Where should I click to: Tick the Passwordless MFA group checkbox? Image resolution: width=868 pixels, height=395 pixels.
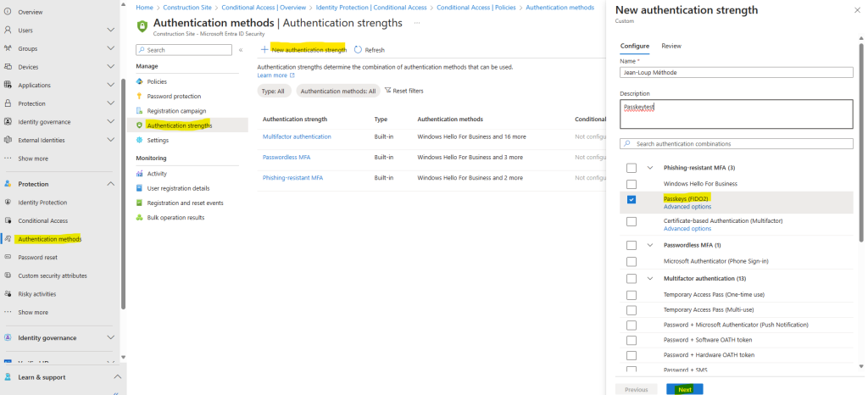point(631,245)
